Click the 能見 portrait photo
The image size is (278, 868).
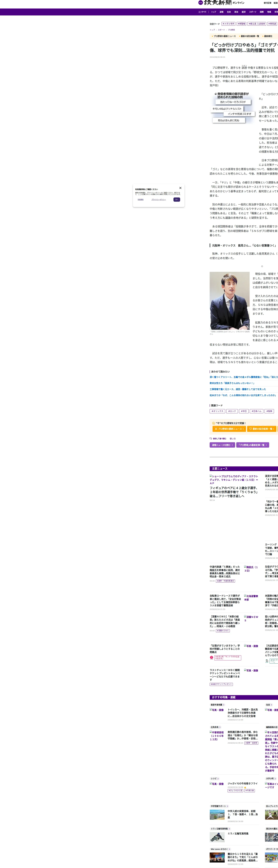(x=229, y=301)
